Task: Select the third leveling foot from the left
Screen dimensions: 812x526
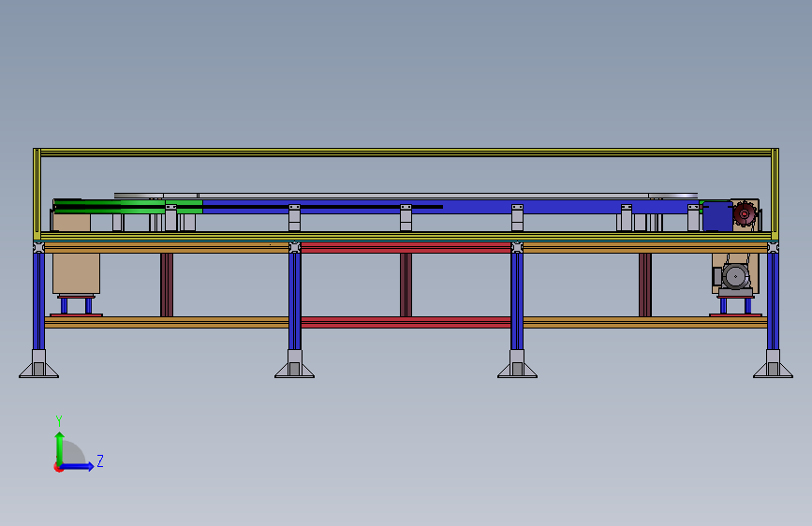Action: click(517, 364)
